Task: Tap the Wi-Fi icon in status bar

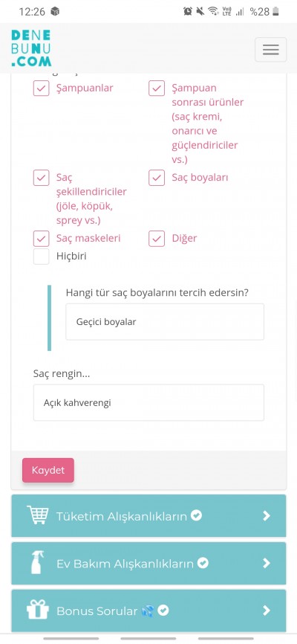Action: 213,11
